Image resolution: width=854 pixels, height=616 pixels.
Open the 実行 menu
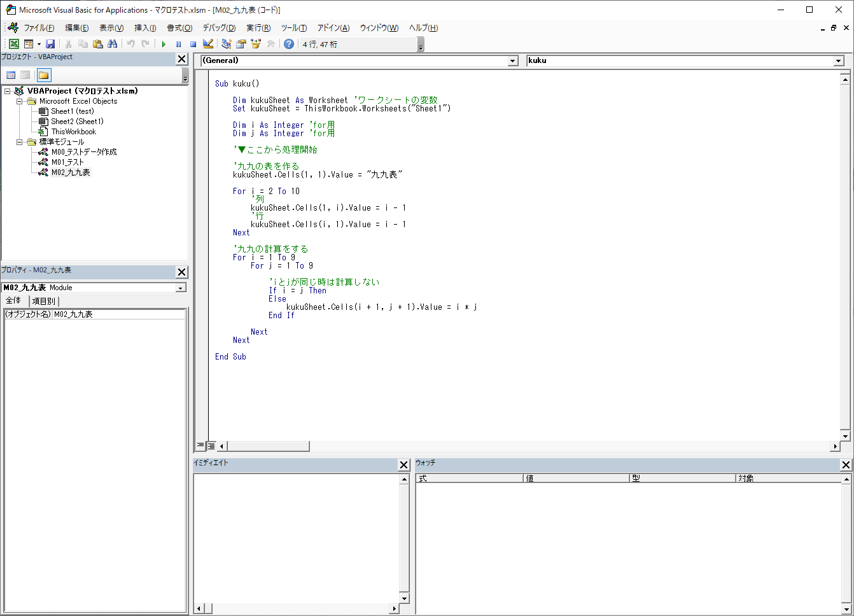pyautogui.click(x=258, y=28)
